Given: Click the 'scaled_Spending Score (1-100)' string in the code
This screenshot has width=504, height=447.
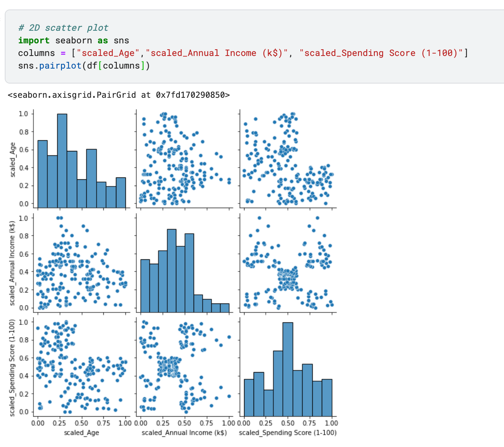Looking at the screenshot, I should tap(381, 53).
